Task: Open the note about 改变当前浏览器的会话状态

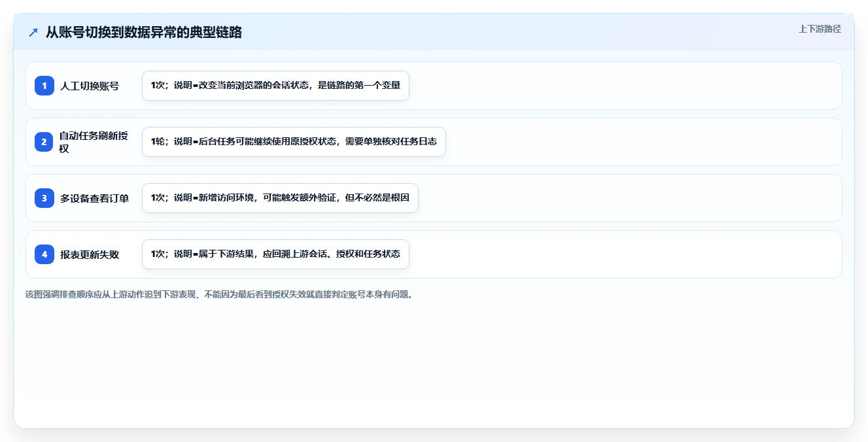Action: pyautogui.click(x=275, y=86)
